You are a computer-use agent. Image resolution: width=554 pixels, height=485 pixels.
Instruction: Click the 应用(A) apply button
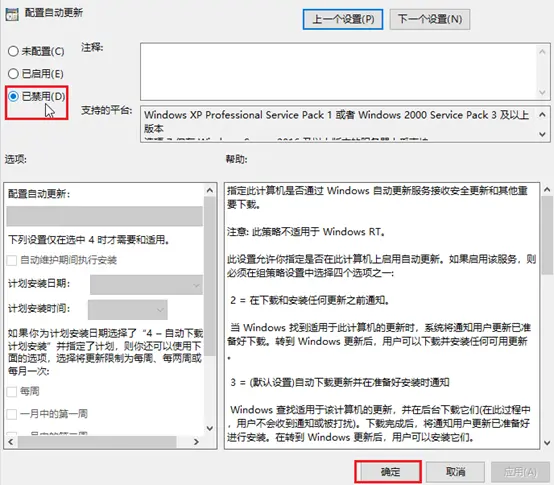520,472
